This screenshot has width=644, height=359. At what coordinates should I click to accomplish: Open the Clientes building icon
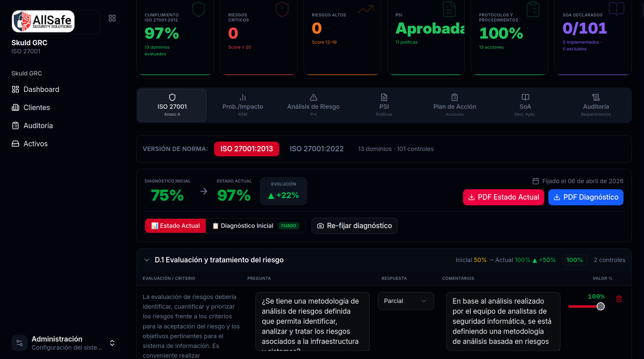[15, 107]
